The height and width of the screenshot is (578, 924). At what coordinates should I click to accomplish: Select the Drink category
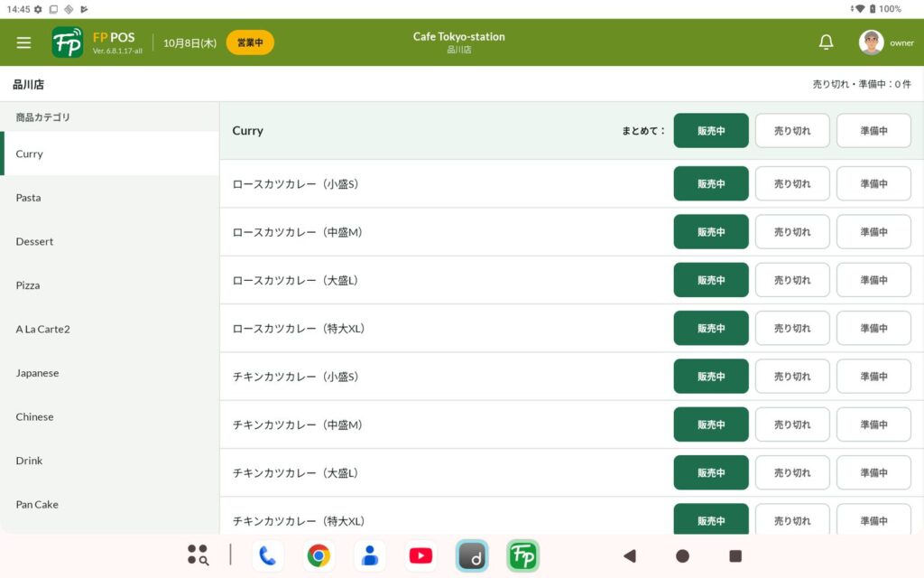tap(109, 461)
